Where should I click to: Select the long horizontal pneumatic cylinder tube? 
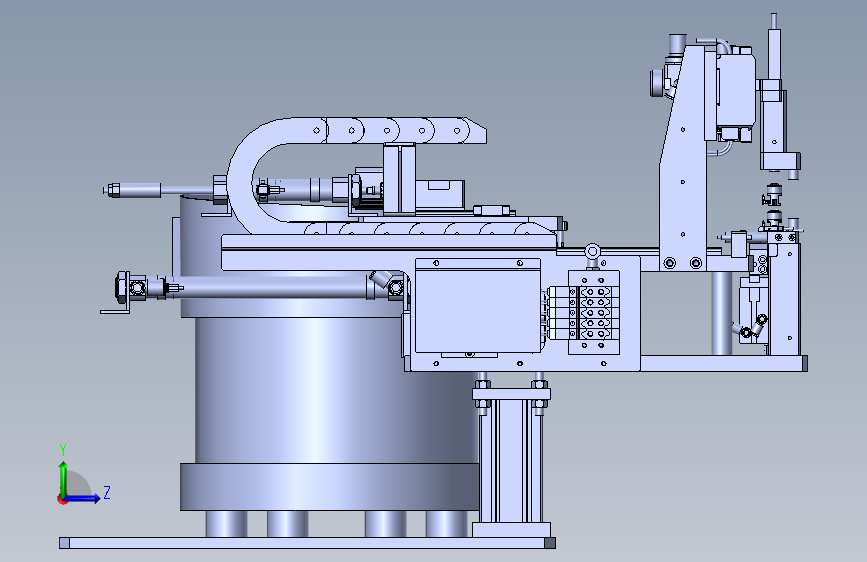click(270, 288)
